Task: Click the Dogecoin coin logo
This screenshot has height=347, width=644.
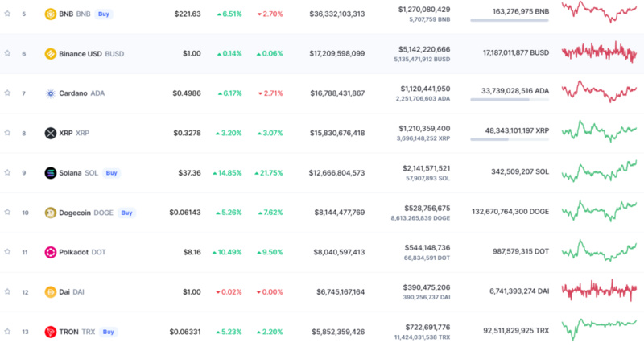Action: tap(51, 213)
